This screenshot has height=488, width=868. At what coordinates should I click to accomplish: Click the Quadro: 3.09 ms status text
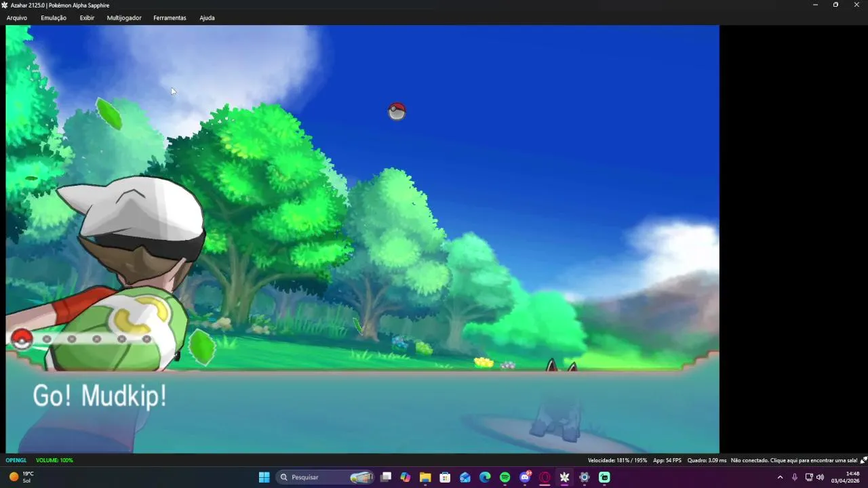[x=707, y=460]
